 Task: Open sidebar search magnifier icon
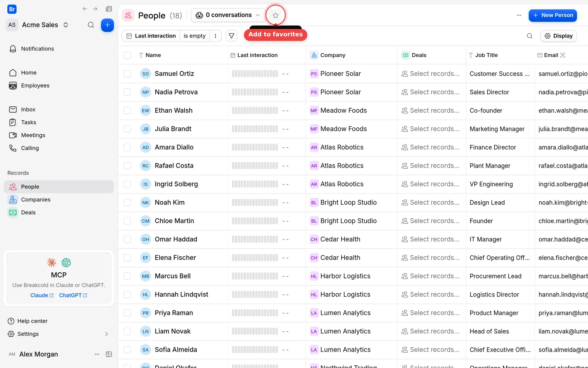point(91,25)
